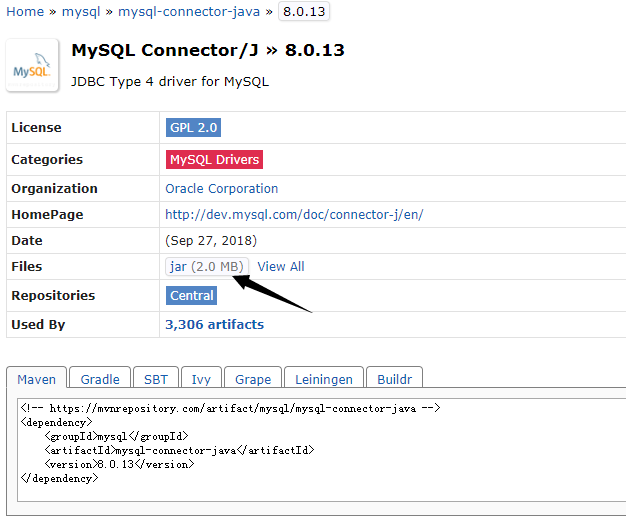
Task: Go to Home breadcrumb link
Action: tap(25, 12)
